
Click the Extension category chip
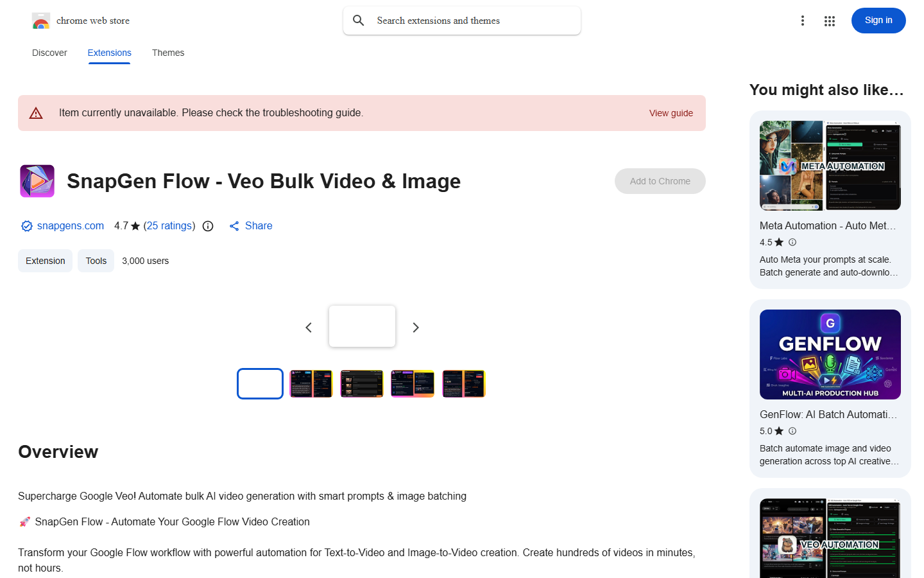[46, 261]
